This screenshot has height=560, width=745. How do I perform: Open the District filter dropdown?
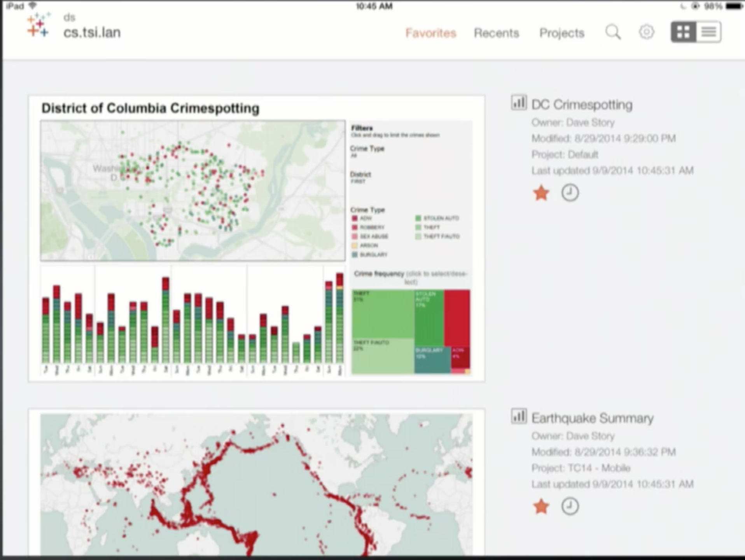(x=360, y=177)
